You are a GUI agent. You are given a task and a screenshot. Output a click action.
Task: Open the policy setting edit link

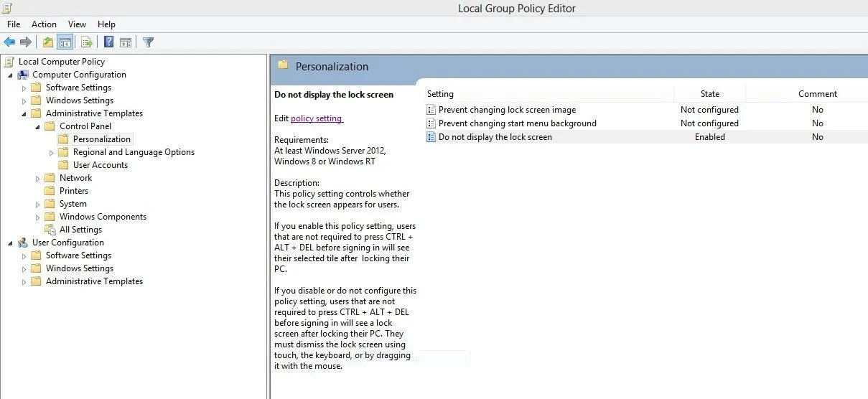tap(317, 118)
